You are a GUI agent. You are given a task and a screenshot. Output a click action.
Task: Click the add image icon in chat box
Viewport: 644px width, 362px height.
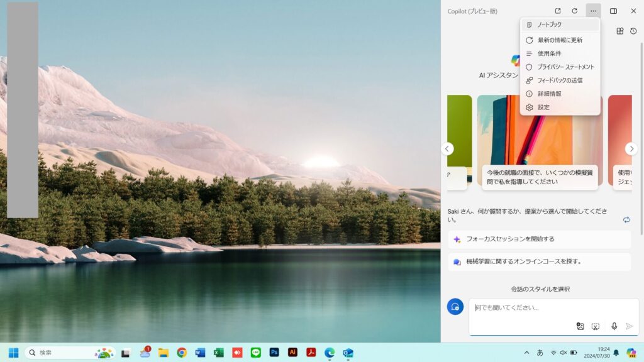tap(580, 326)
